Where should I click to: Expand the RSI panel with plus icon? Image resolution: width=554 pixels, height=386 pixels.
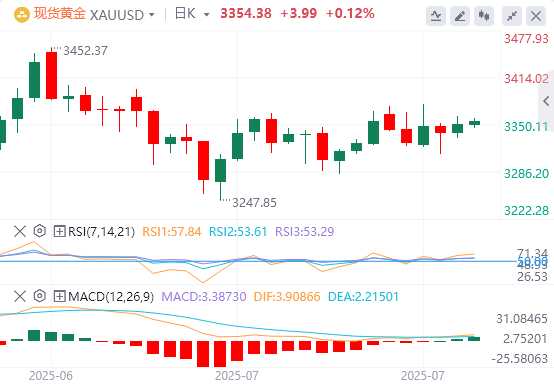59,232
